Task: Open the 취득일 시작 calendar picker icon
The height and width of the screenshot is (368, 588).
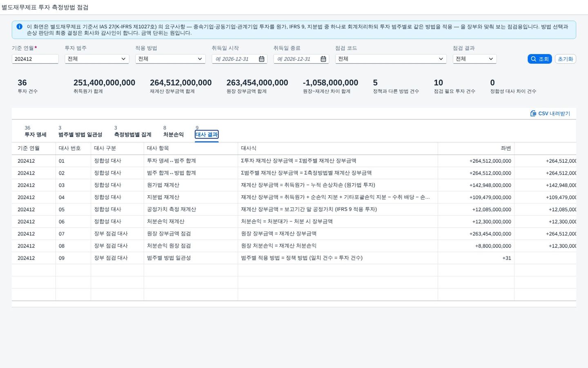Action: pyautogui.click(x=261, y=59)
